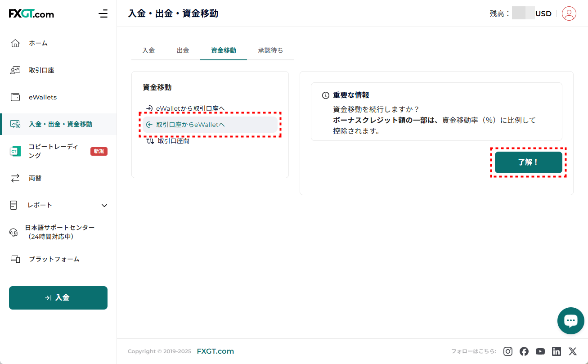Click the hamburger menu icon to collapse sidebar

(103, 13)
